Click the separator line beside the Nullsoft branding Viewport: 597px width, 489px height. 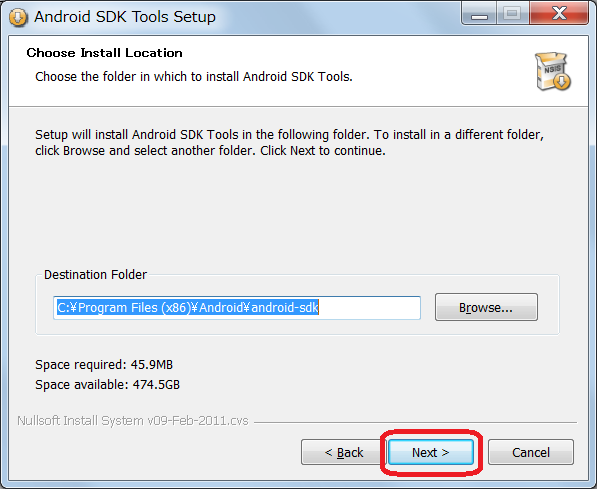[x=415, y=422]
